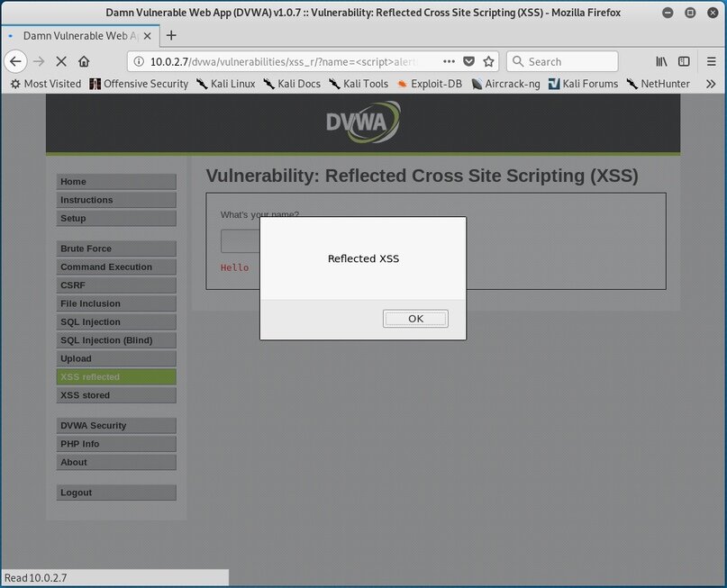
Task: Select the Damn Vulnerable Web App tab
Action: pyautogui.click(x=80, y=36)
